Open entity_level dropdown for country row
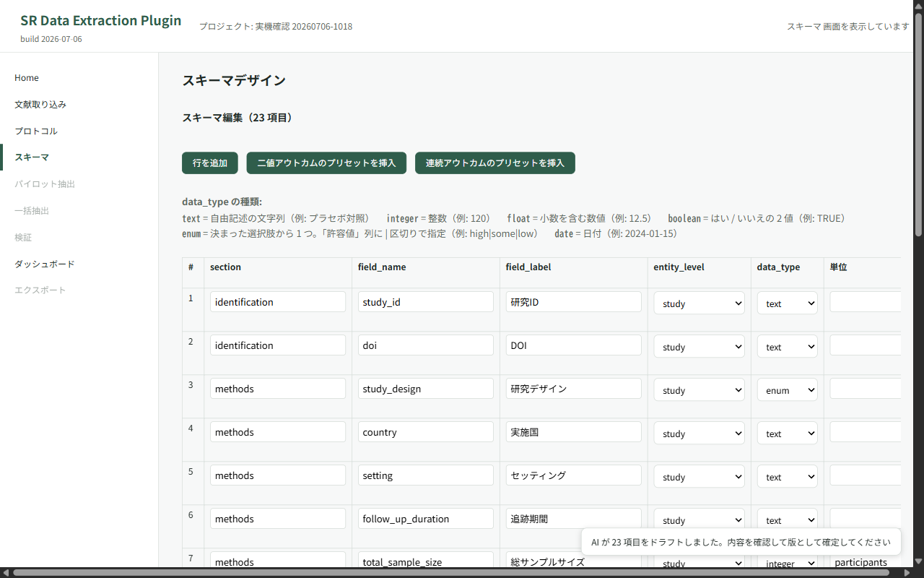 click(x=699, y=433)
